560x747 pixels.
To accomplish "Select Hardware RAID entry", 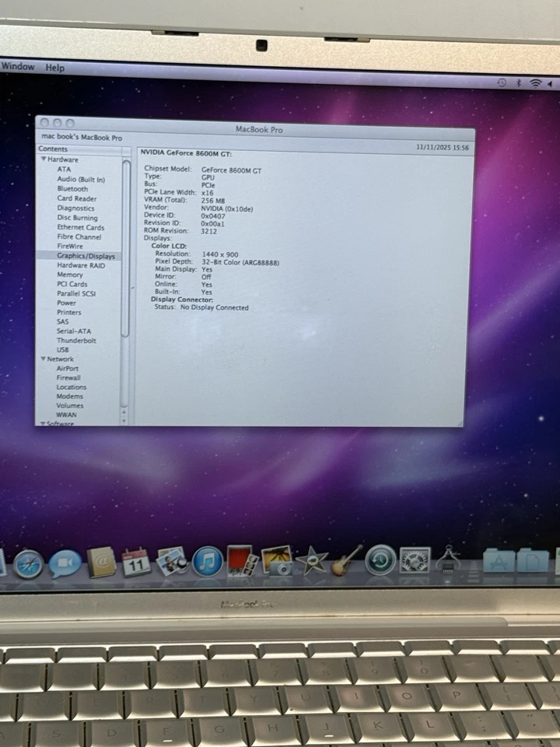I will click(x=81, y=265).
